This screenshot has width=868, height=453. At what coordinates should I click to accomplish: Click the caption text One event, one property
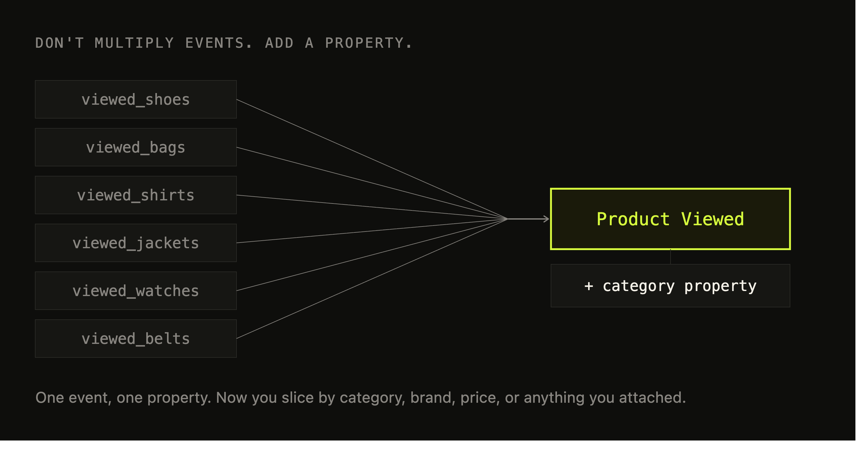[x=123, y=398]
